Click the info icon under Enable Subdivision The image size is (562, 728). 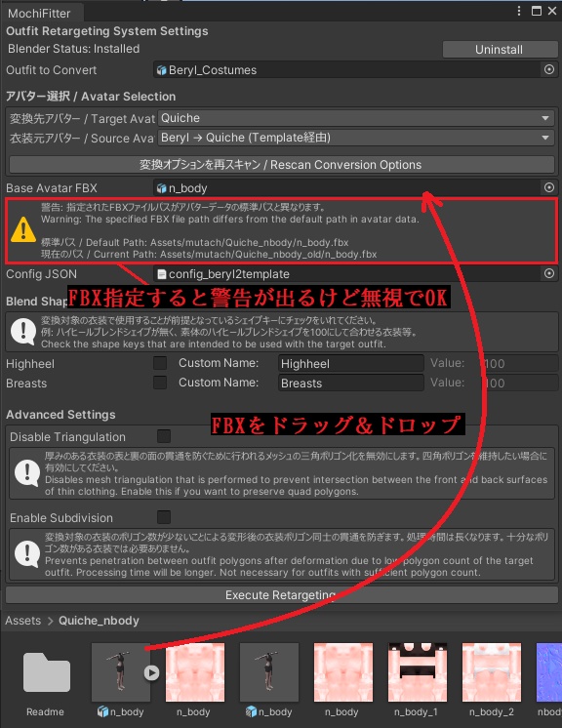[x=27, y=554]
